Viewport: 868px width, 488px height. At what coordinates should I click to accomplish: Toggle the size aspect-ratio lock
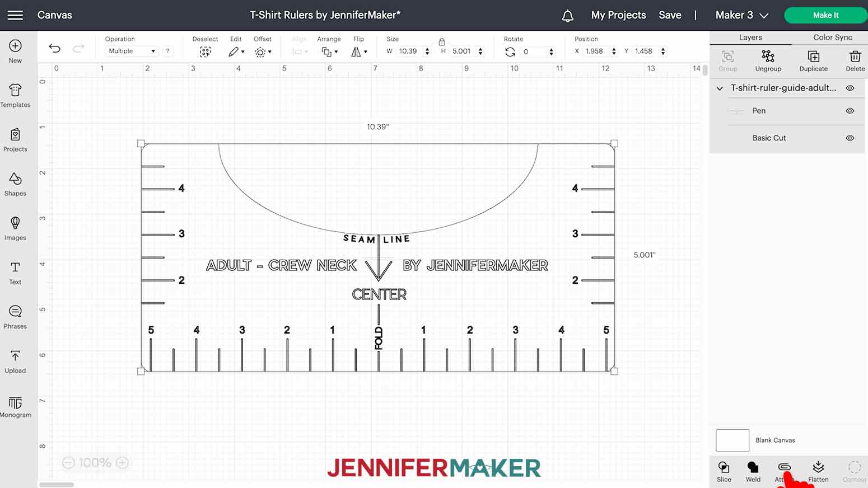point(442,41)
